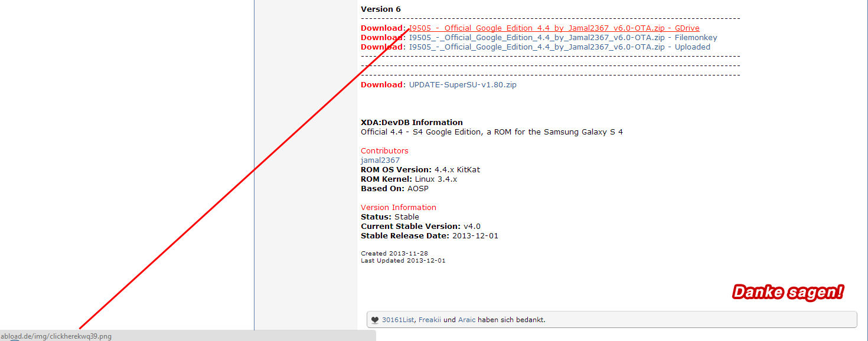Click the Created 2013-11-28 text

tap(394, 254)
